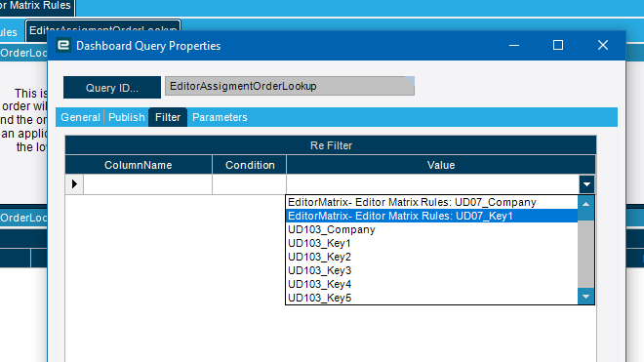Select UD103_Key4 from the list
This screenshot has height=362, width=644.
point(432,284)
